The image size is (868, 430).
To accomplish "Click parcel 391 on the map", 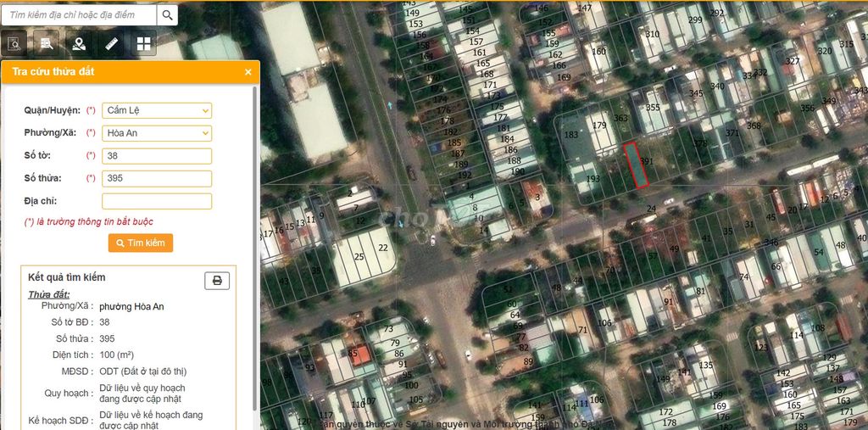I will pos(647,162).
